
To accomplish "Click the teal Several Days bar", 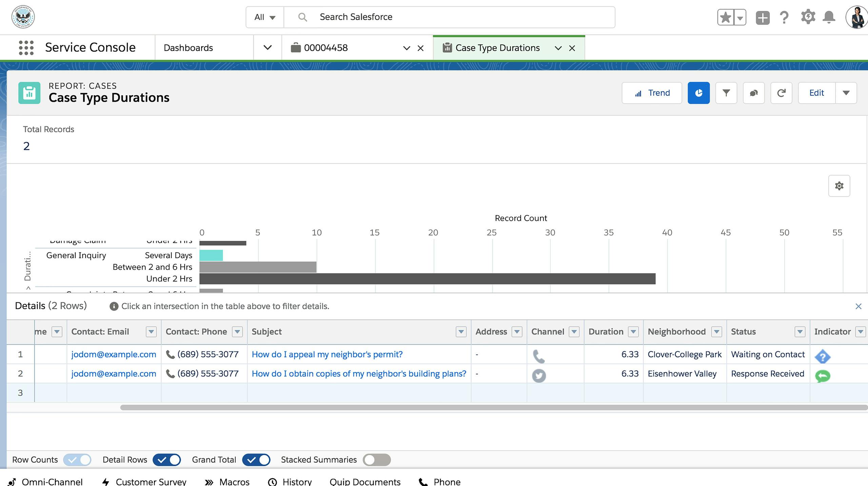I will (x=211, y=255).
